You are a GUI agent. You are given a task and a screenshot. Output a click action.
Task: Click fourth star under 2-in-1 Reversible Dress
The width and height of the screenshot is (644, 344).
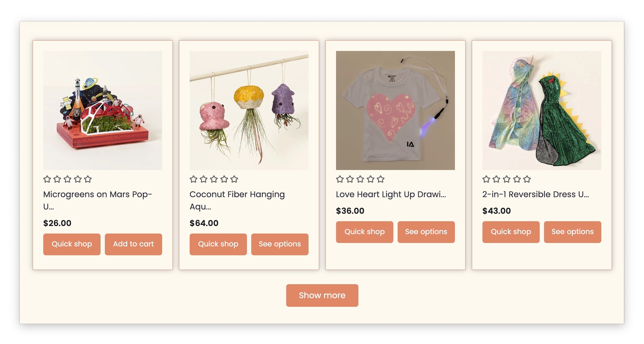click(517, 179)
